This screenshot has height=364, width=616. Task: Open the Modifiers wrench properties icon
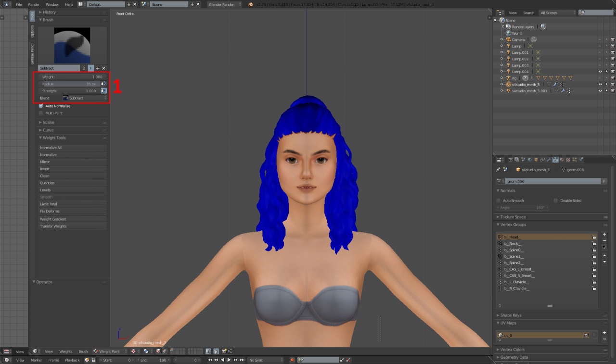[549, 159]
